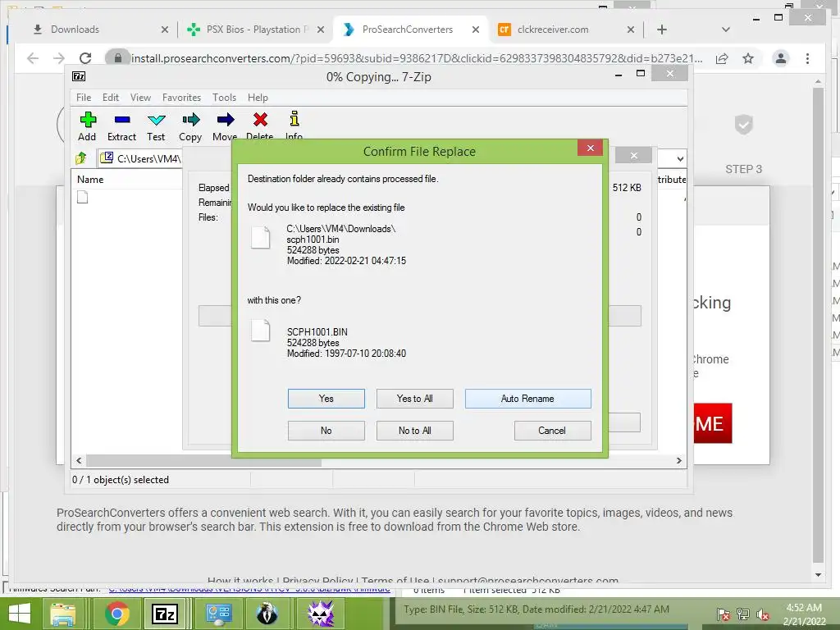840x630 pixels.
Task: Click the existing scph1001.bin file icon
Action: (261, 238)
